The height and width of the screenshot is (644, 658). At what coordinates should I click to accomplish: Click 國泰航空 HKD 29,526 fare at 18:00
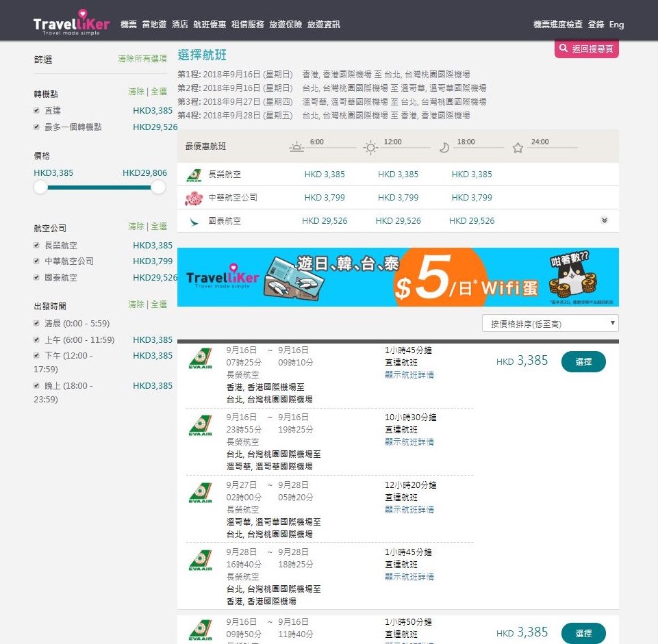[x=472, y=221]
